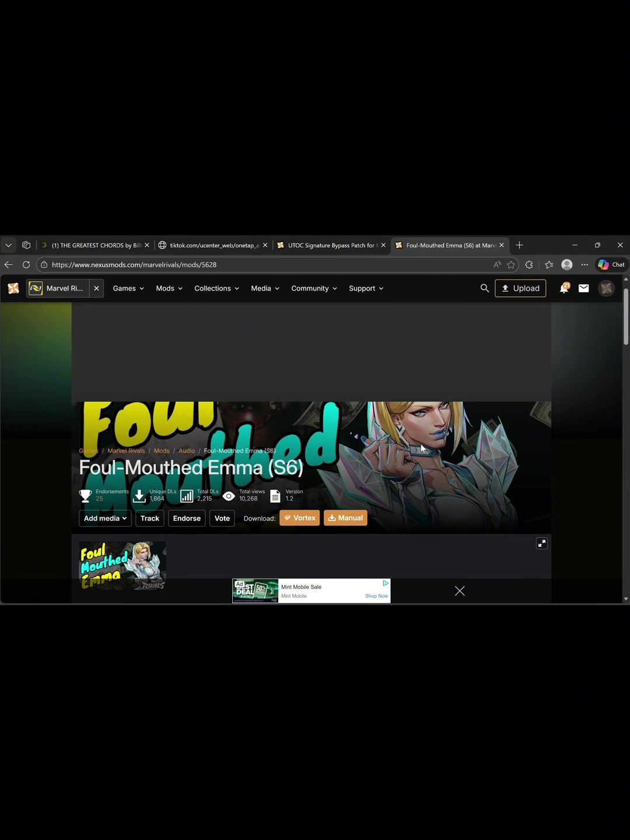Open Shop Now link in ad

(376, 596)
